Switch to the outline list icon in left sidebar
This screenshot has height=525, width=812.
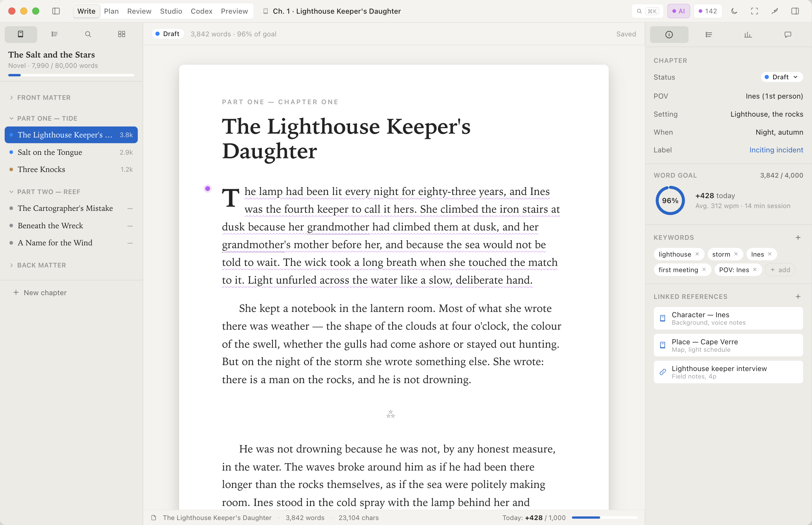tap(54, 34)
